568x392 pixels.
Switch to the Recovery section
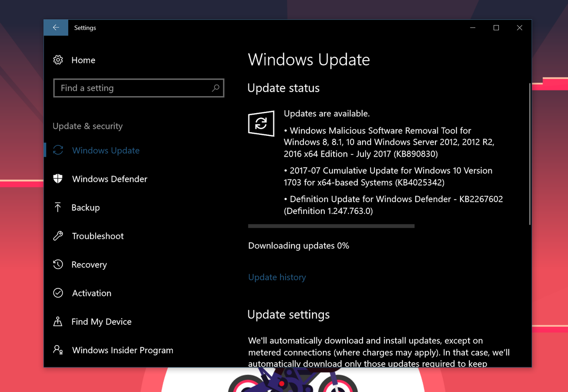tap(89, 264)
